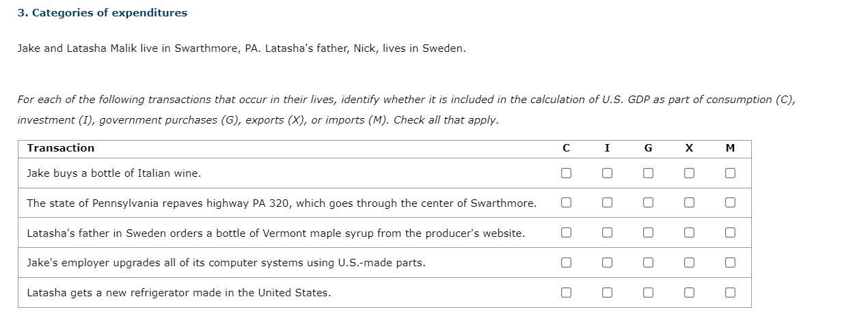Viewport: 868px width, 327px height.
Task: Check X for highway PA 320 row
Action: 689,203
